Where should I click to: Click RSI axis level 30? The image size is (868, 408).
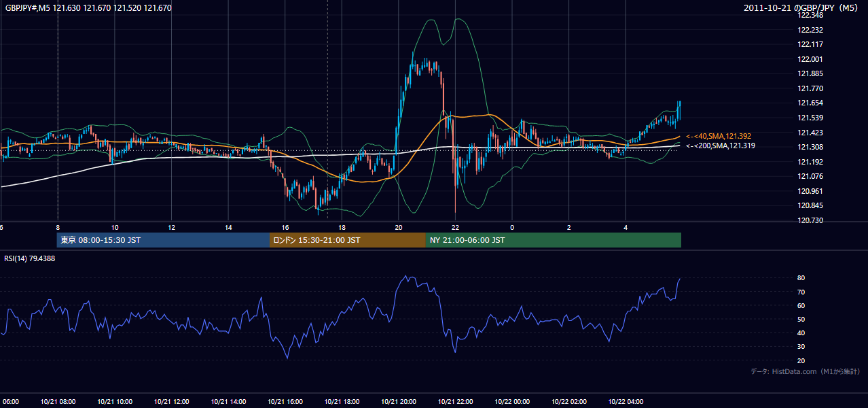click(801, 346)
